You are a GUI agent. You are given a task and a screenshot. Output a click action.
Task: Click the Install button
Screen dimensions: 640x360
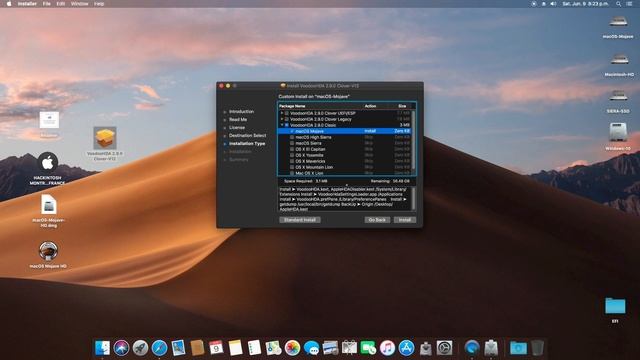(x=405, y=220)
